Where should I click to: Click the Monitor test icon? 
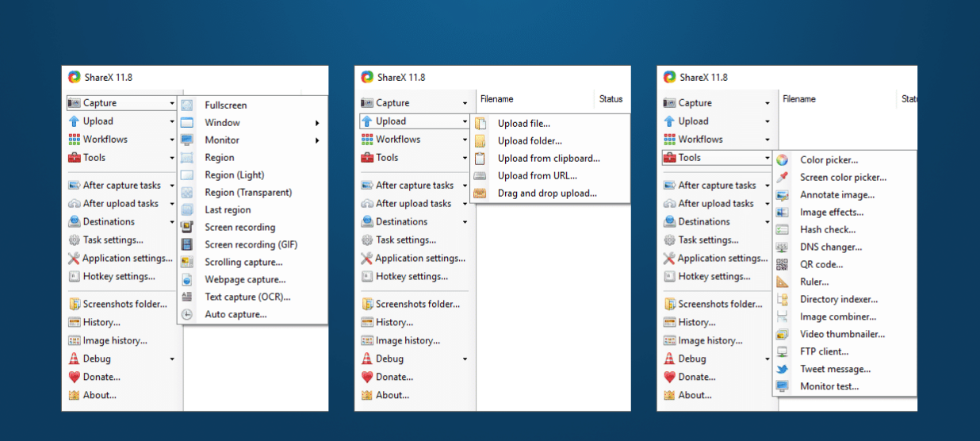point(783,386)
